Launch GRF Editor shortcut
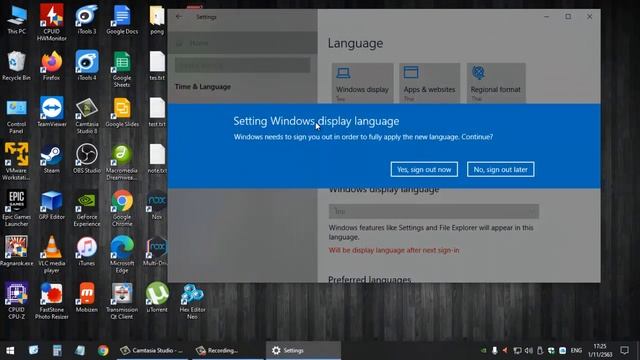640x360 pixels. click(51, 205)
